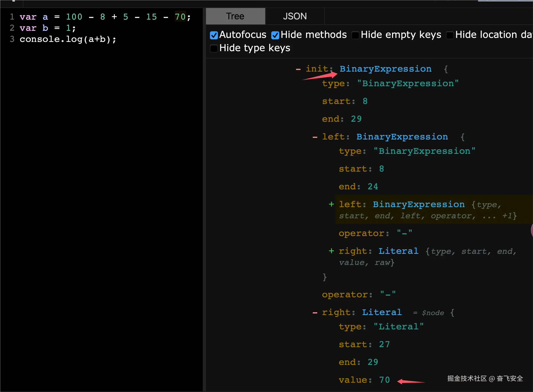Click the left BinaryExpression type label
Screen dimensions: 533x392
pyautogui.click(x=402, y=137)
